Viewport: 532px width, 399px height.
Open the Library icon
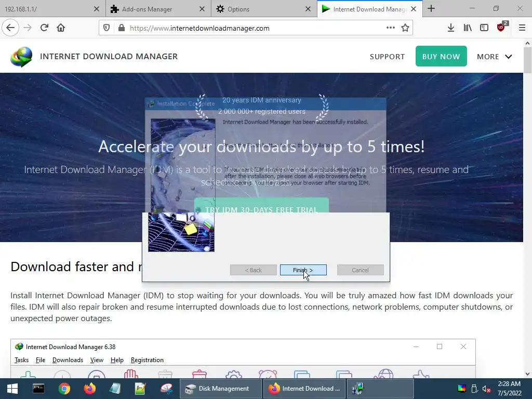(x=468, y=28)
